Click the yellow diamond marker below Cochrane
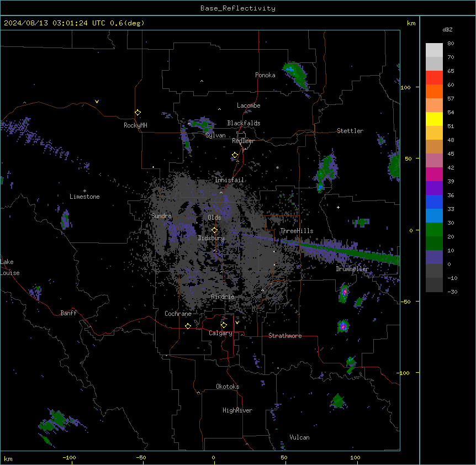 (x=188, y=326)
